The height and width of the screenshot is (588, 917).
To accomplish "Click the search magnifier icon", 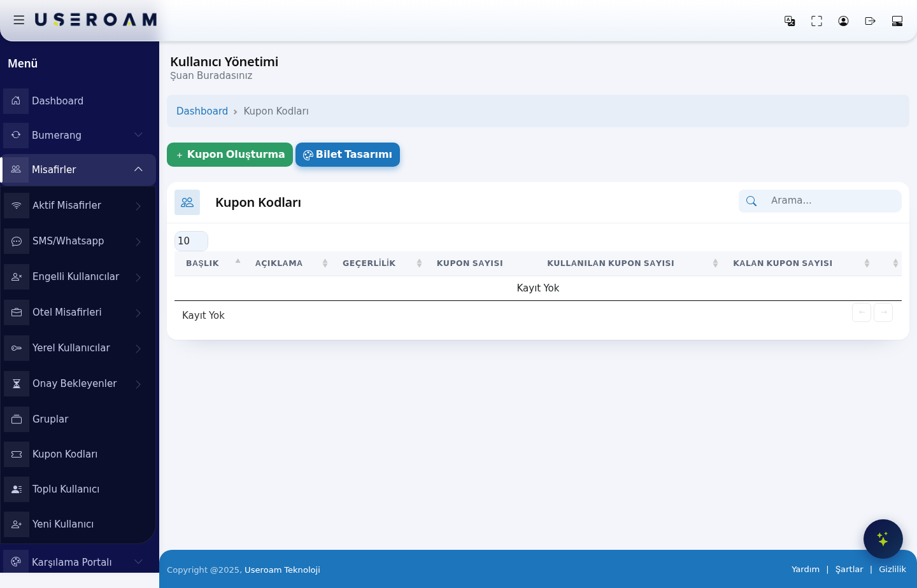I will [x=751, y=201].
